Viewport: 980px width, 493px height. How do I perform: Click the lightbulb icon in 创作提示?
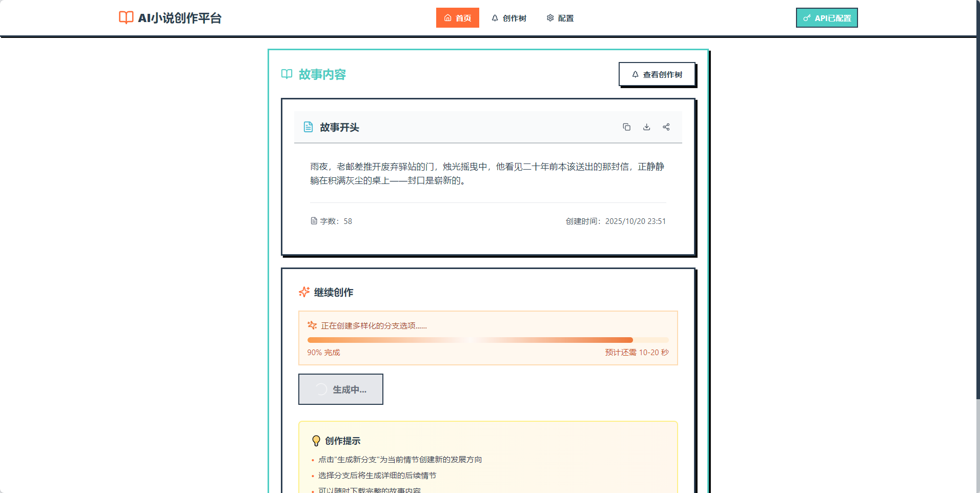pyautogui.click(x=315, y=440)
